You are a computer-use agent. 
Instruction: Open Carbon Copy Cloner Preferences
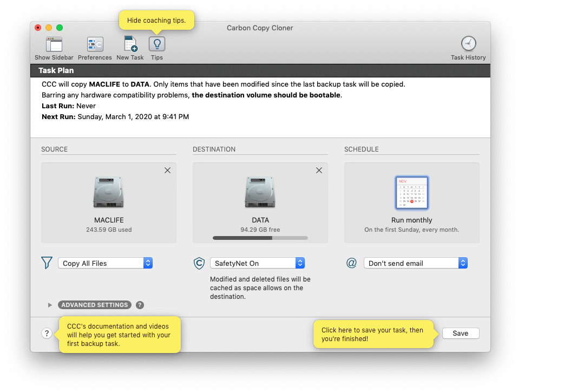coord(94,46)
